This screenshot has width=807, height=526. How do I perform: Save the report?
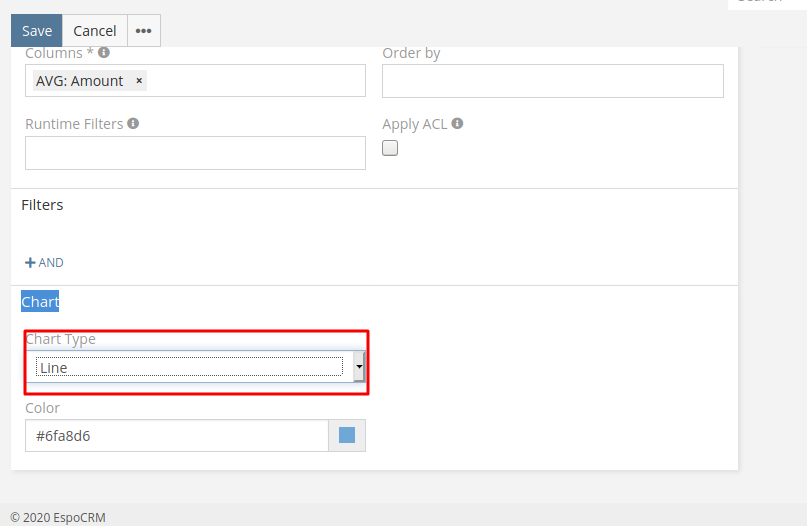pos(37,31)
